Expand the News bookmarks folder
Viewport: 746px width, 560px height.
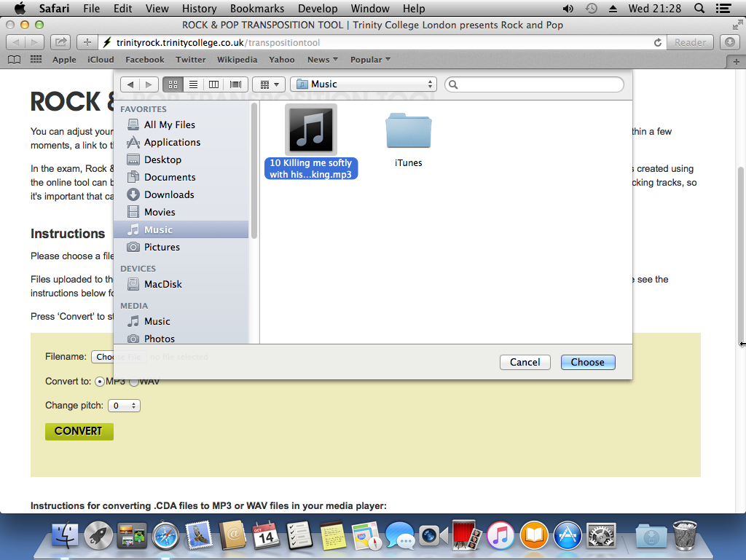pos(322,60)
